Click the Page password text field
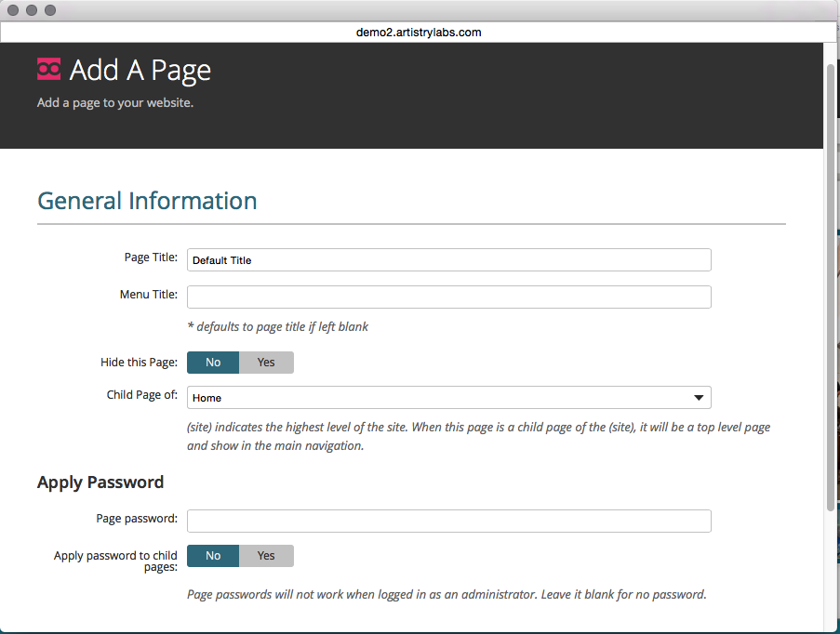 pyautogui.click(x=448, y=521)
